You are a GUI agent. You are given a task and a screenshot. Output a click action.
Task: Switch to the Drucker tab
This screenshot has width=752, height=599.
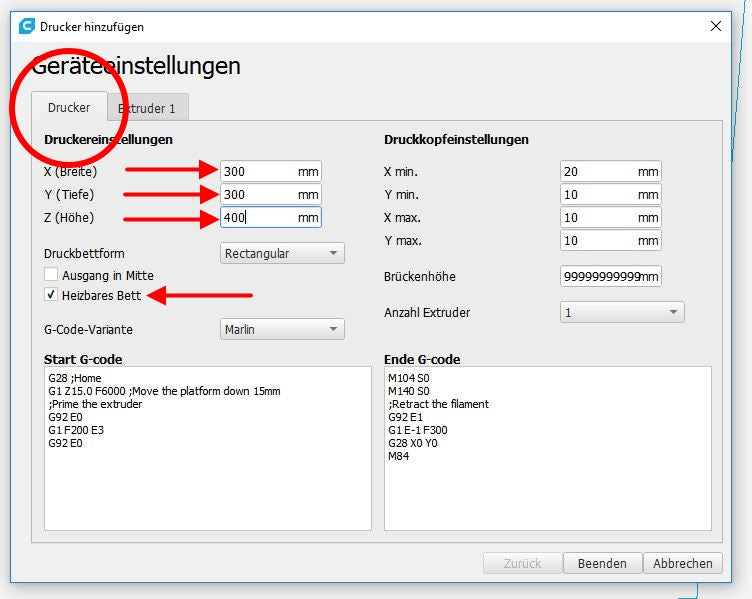click(69, 107)
